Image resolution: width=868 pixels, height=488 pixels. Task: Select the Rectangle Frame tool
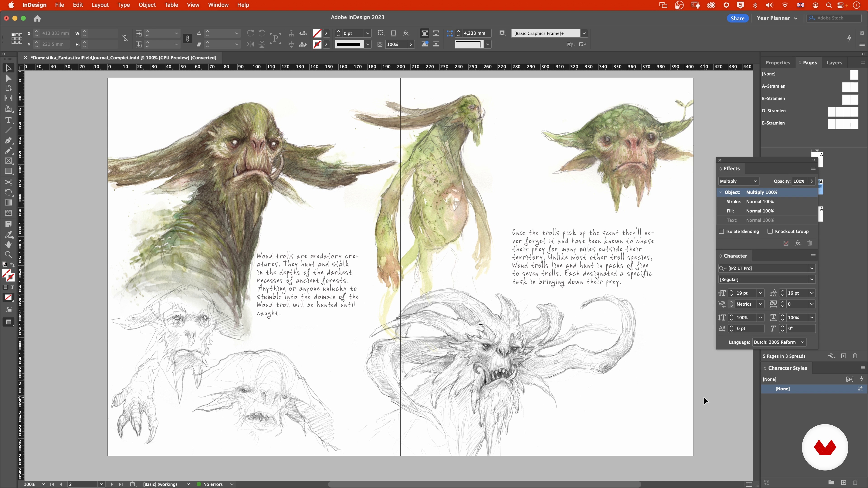pyautogui.click(x=8, y=161)
